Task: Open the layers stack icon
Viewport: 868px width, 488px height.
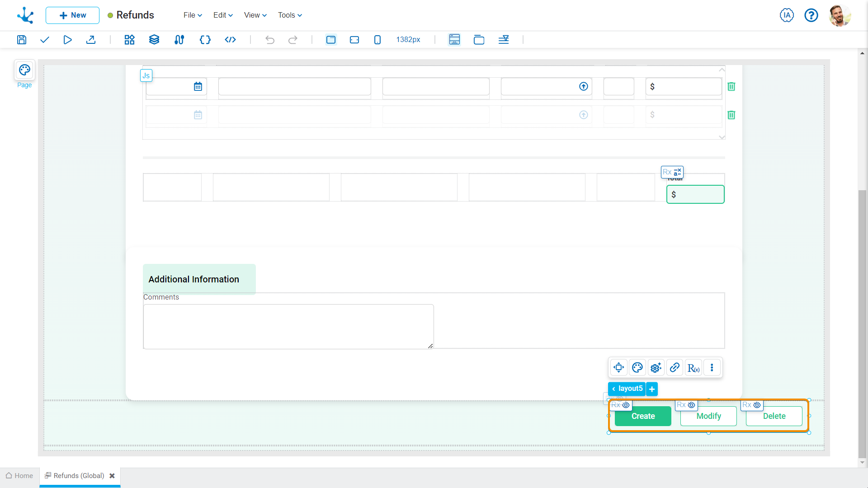Action: pos(154,40)
